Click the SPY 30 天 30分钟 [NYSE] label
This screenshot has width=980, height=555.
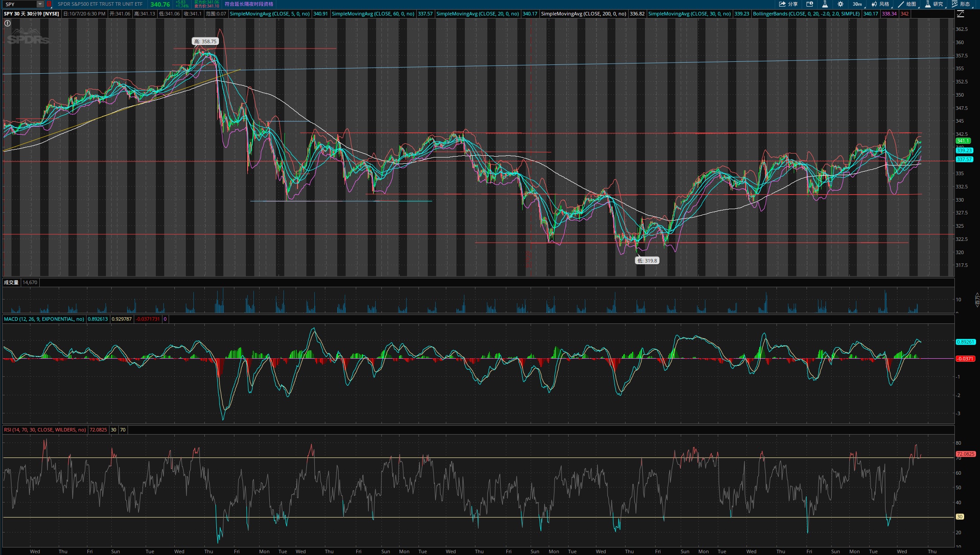tap(31, 14)
